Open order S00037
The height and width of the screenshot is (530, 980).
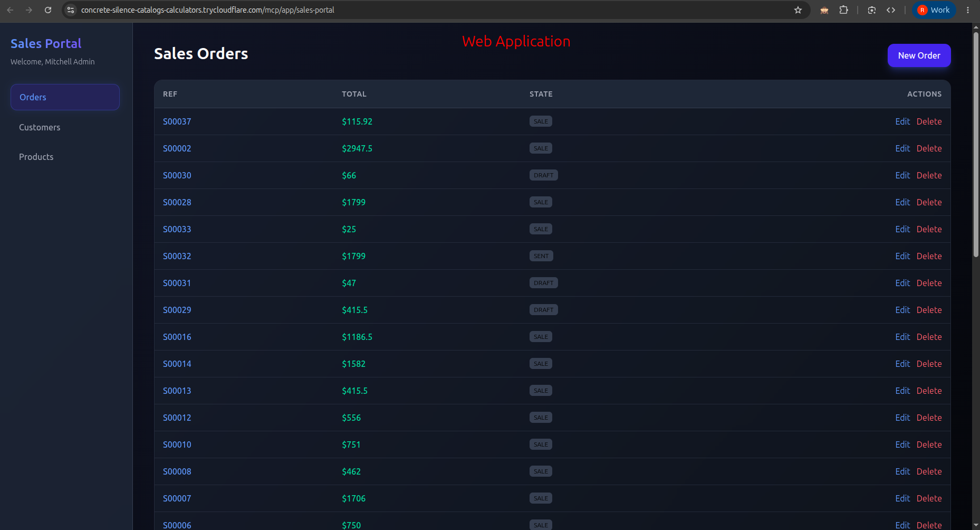point(177,121)
